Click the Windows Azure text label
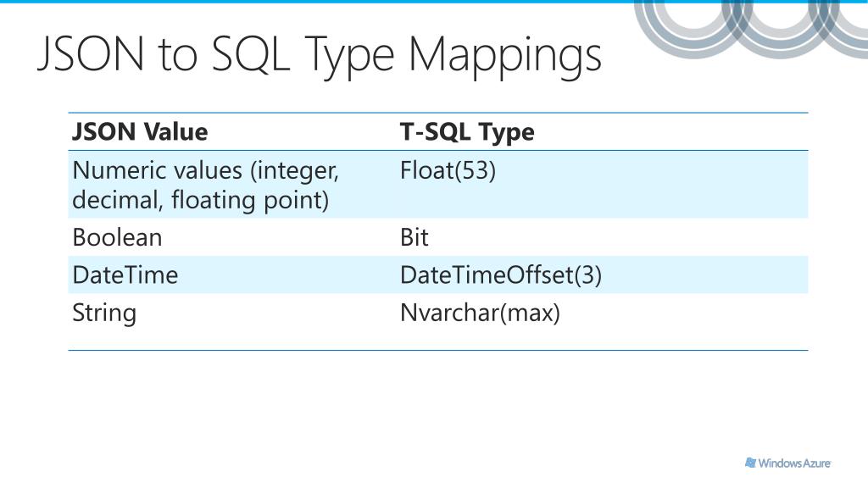868x488 pixels. point(794,463)
